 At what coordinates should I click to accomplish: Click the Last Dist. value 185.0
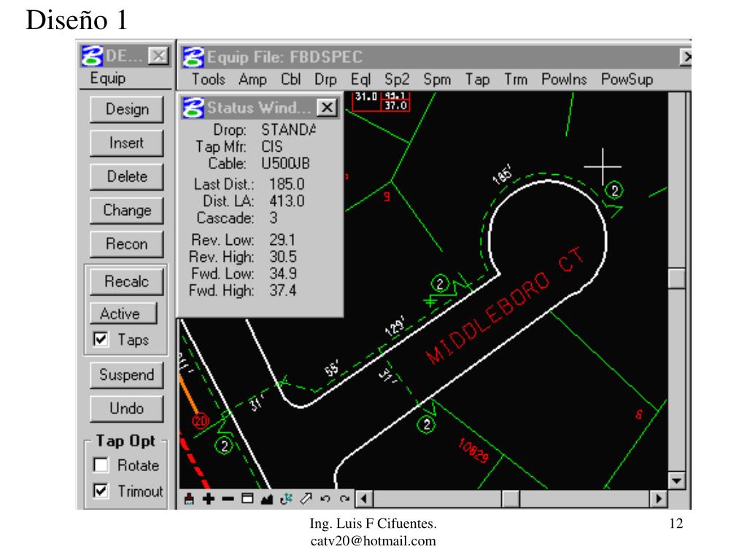pos(287,184)
